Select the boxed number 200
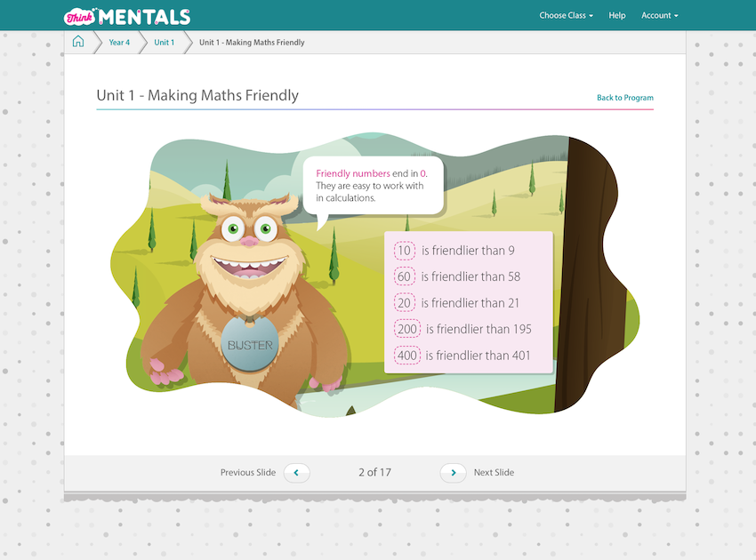This screenshot has width=756, height=560. [407, 329]
